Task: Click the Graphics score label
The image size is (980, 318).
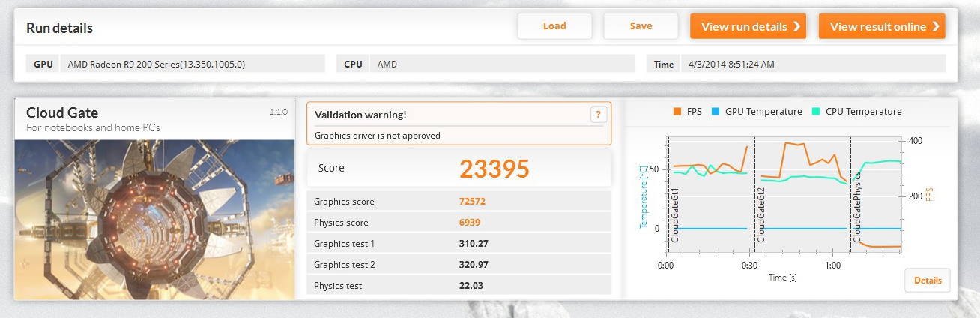Action: click(x=344, y=202)
